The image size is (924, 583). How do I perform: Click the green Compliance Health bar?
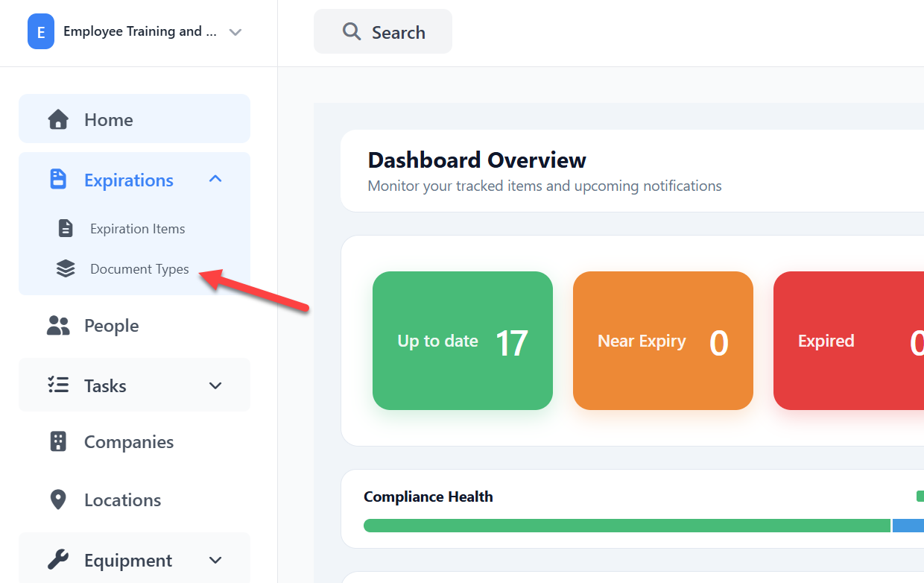(627, 526)
